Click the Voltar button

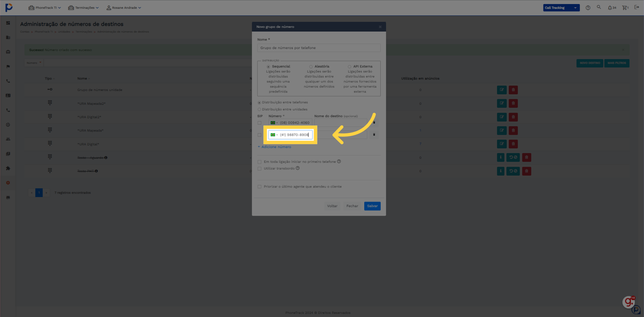coord(332,206)
